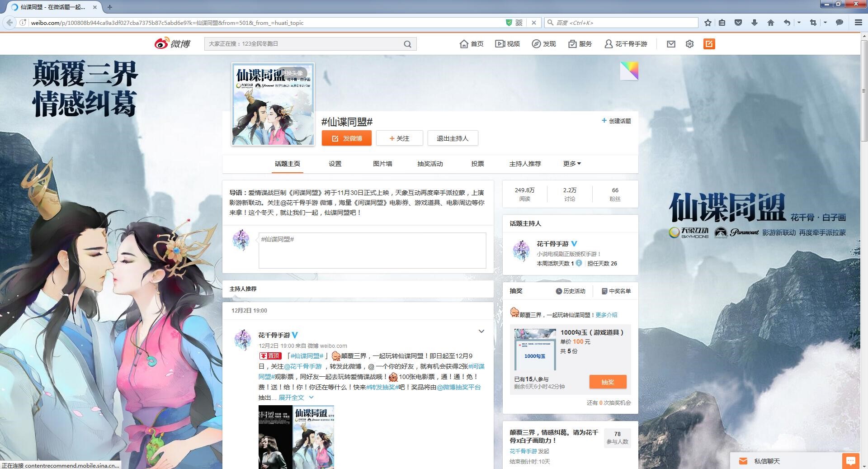
Task: Open a new browser tab with plus
Action: 110,7
